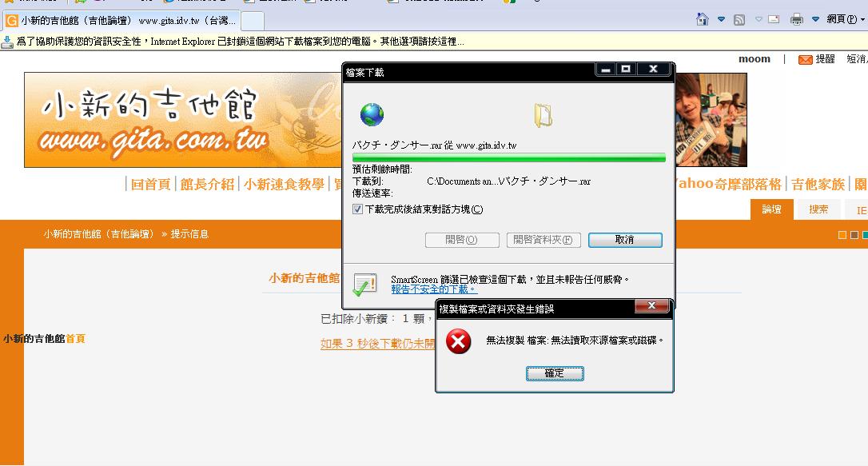Minimize the 檔案下載 download dialog

(606, 70)
